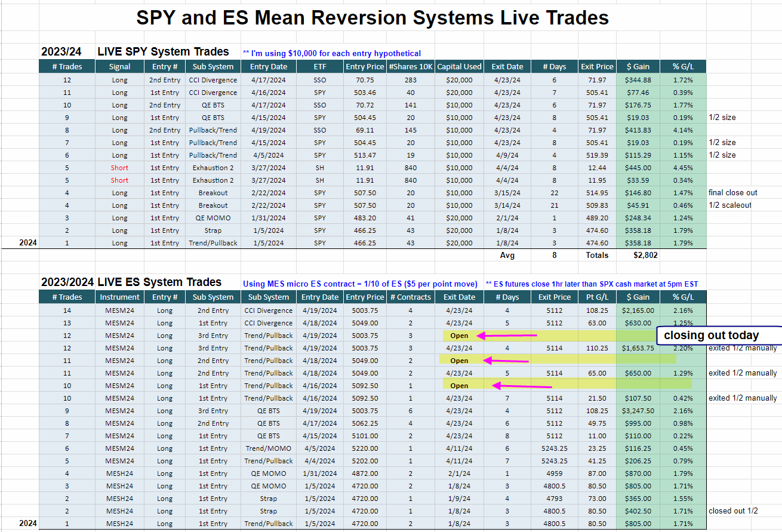
Task: Click the '513.47' entry price cell
Action: (365, 155)
